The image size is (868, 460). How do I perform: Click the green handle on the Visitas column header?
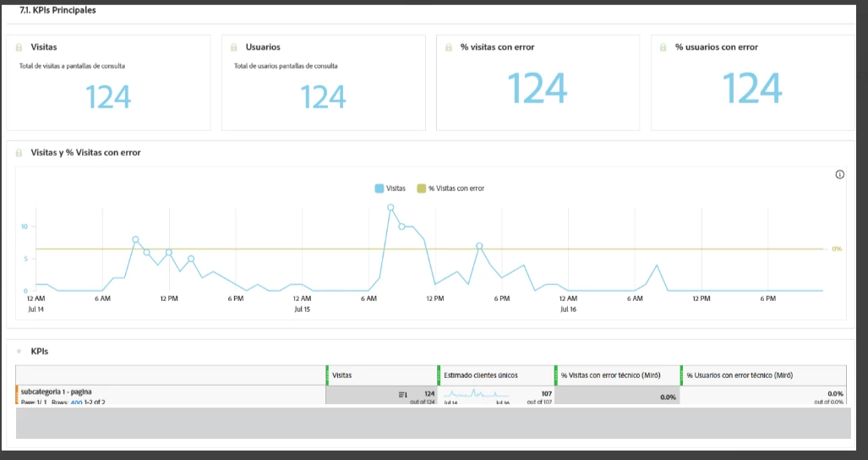(327, 375)
